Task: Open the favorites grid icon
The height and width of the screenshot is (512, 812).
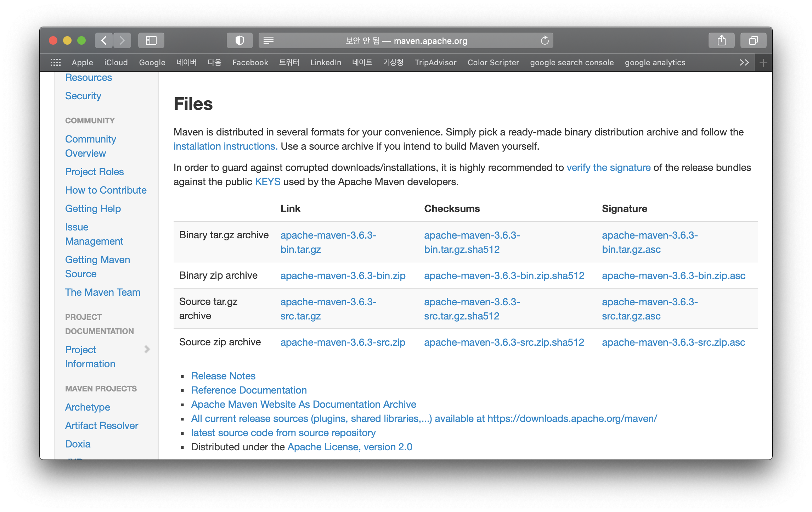Action: tap(56, 62)
